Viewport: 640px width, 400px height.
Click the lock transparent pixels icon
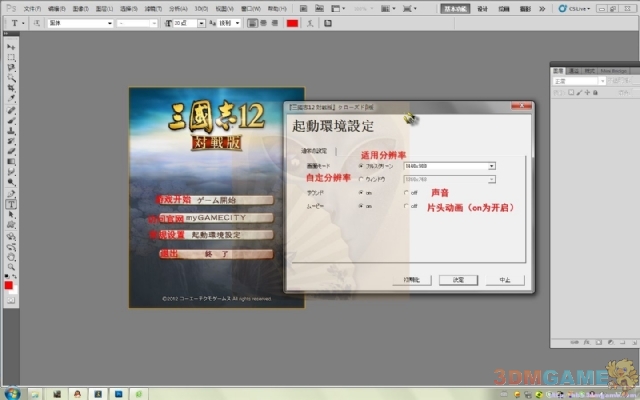(x=571, y=93)
